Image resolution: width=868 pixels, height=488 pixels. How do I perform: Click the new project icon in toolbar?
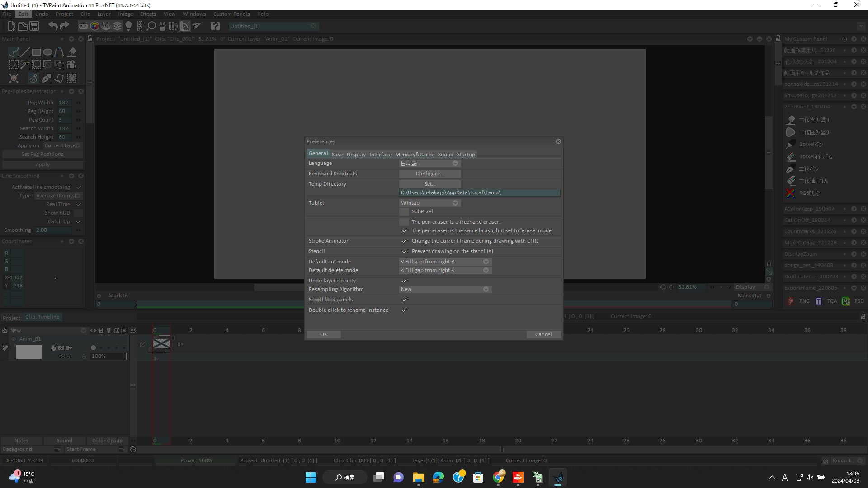tap(12, 26)
